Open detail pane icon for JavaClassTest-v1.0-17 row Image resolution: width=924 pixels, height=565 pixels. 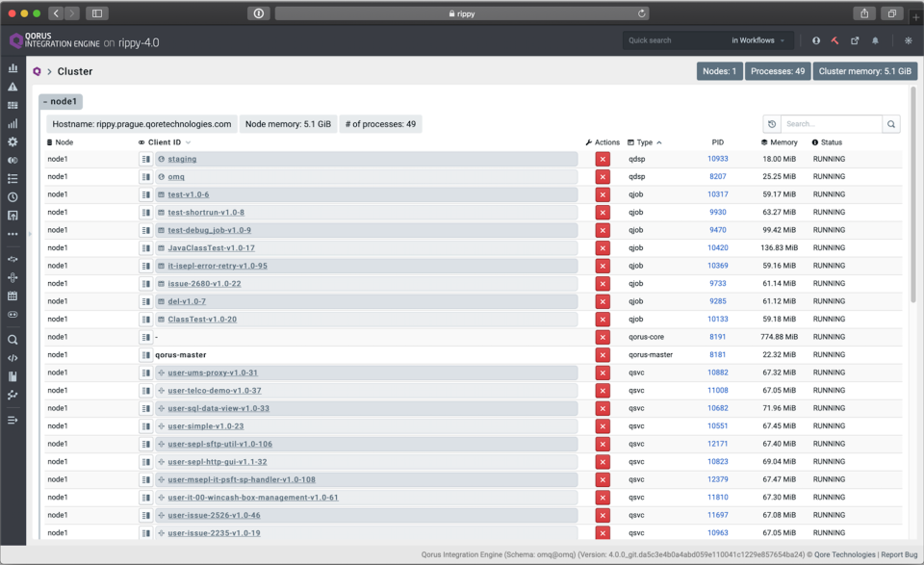pyautogui.click(x=145, y=248)
